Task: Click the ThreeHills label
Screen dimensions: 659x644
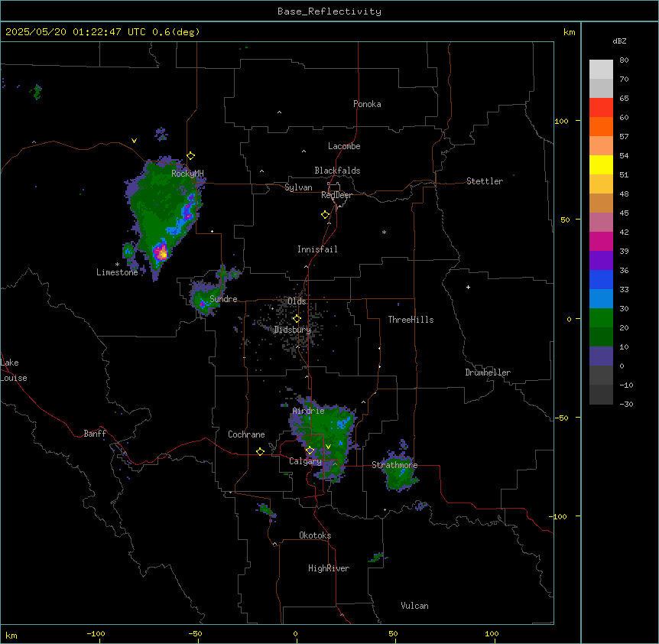Action: point(411,320)
